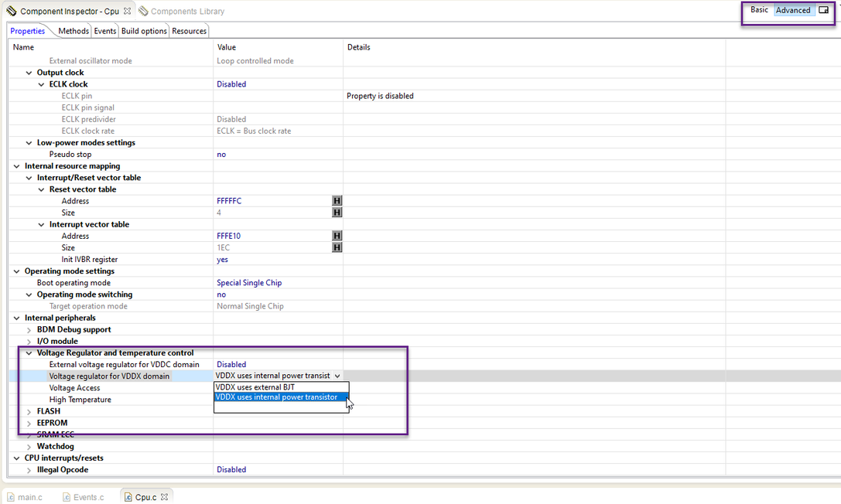The height and width of the screenshot is (504, 841).
Task: Collapse Low-power modes settings
Action: coord(29,143)
